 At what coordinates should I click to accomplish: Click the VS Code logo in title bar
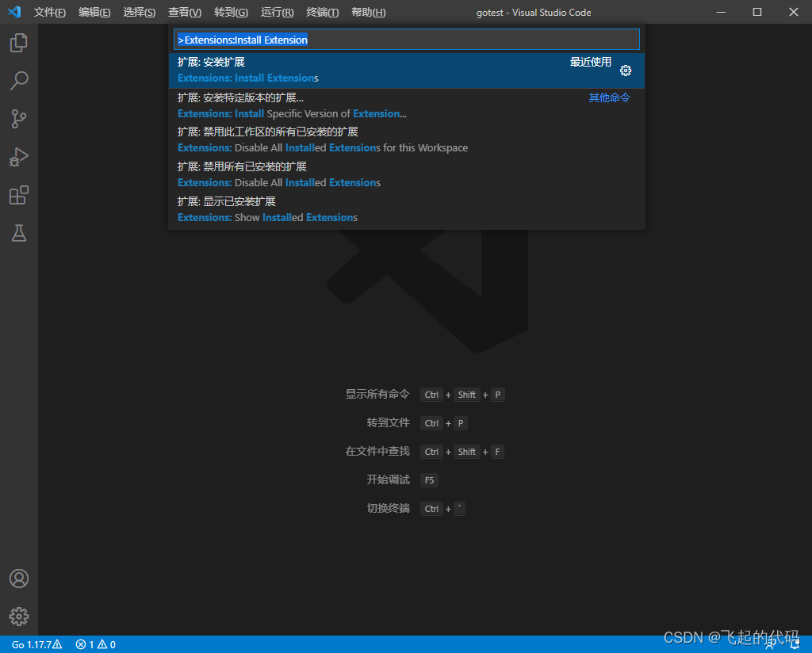(14, 12)
